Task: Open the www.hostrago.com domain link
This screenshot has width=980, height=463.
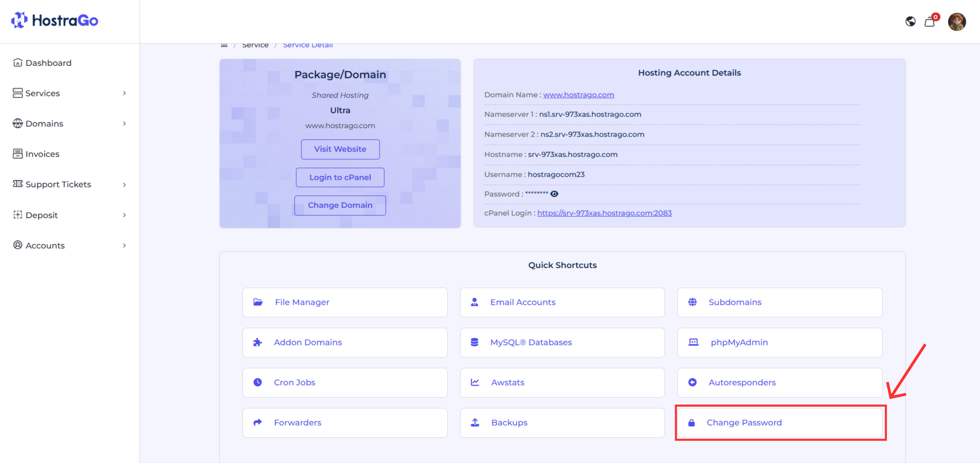Action: tap(578, 95)
